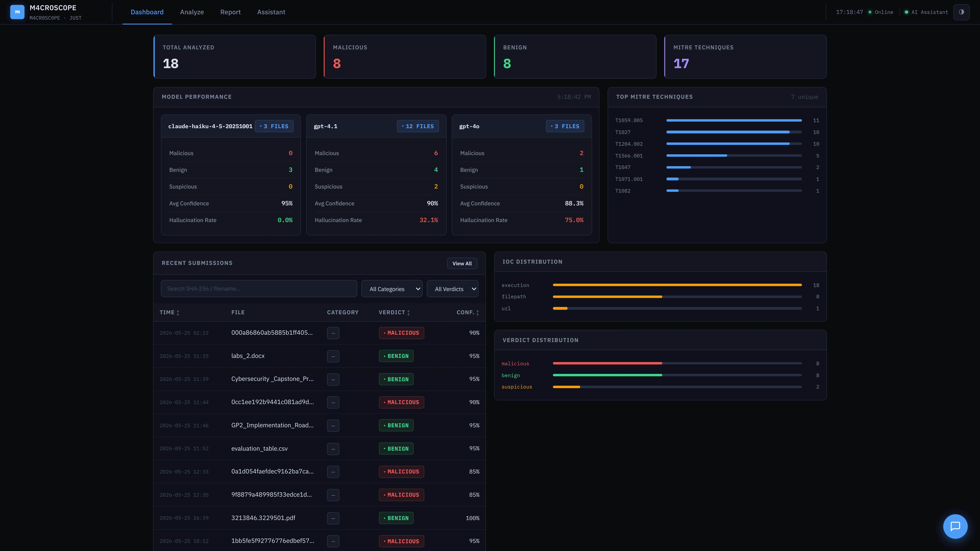Image resolution: width=980 pixels, height=551 pixels.
Task: Sort submissions by TIME column arrows
Action: tap(178, 313)
